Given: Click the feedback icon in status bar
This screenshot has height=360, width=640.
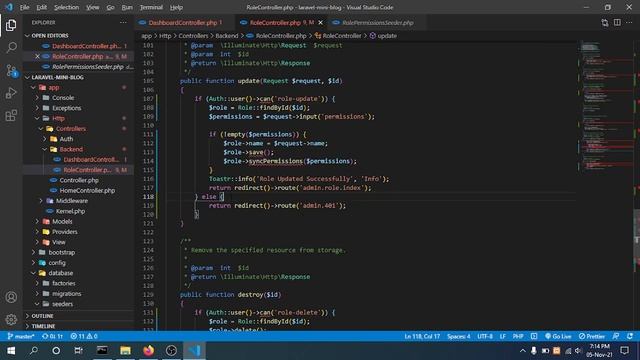Looking at the screenshot, I should (616, 336).
